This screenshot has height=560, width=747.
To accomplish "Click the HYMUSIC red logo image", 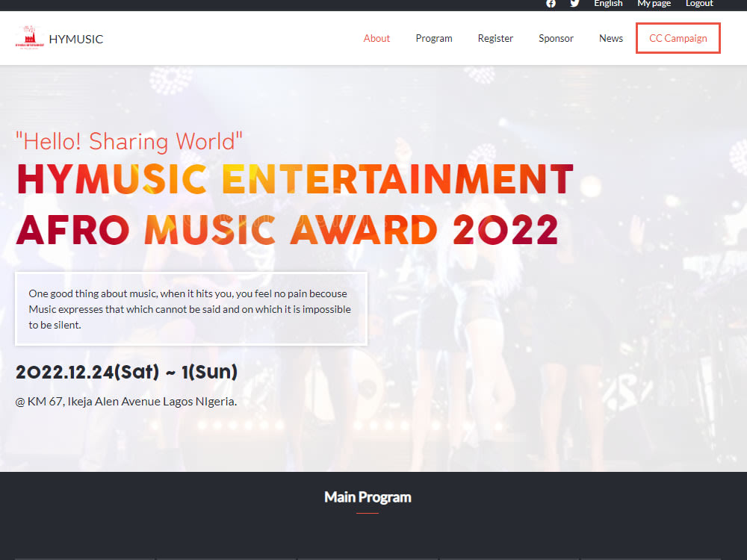I will pos(30,37).
